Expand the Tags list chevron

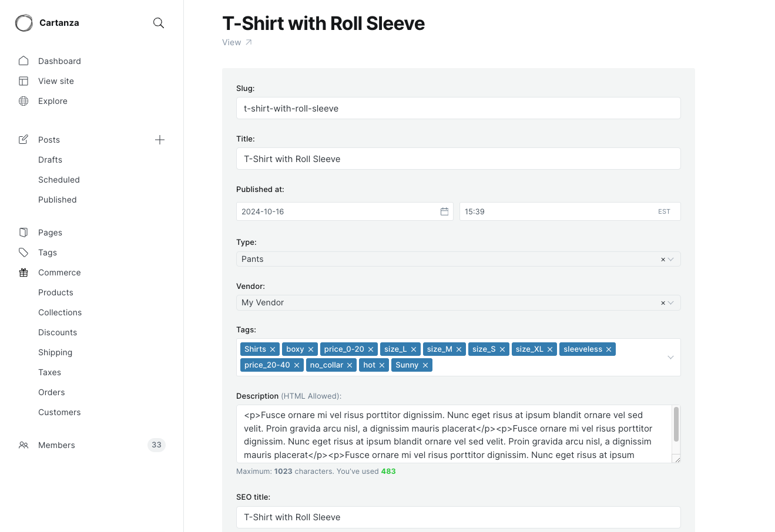[x=670, y=357]
